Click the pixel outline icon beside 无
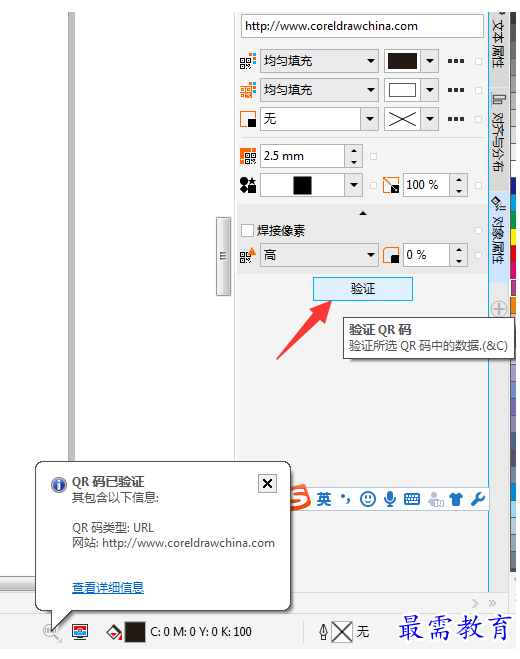The height and width of the screenshot is (659, 520). [x=248, y=119]
